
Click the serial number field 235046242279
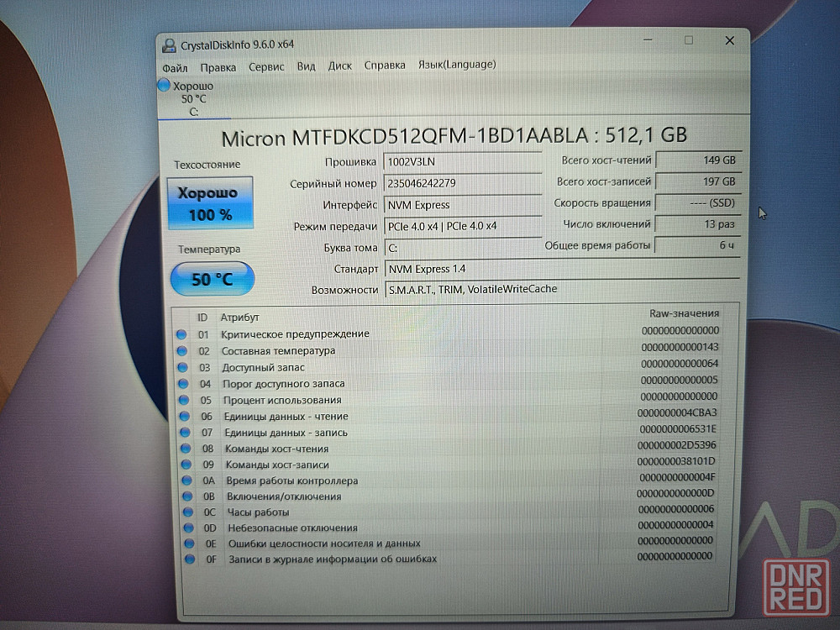pos(462,183)
